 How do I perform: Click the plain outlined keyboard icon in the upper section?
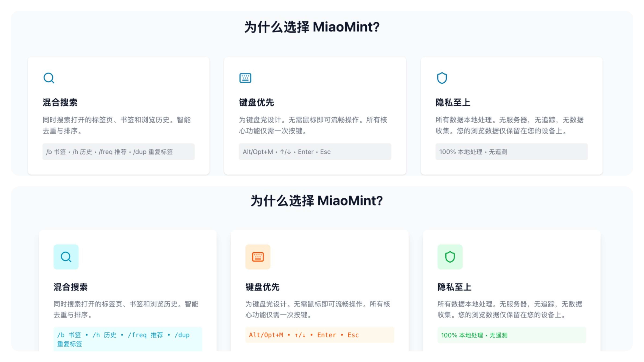point(245,78)
